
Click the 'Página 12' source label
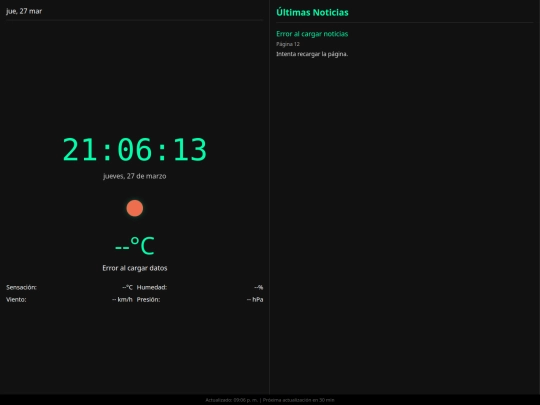pos(288,44)
